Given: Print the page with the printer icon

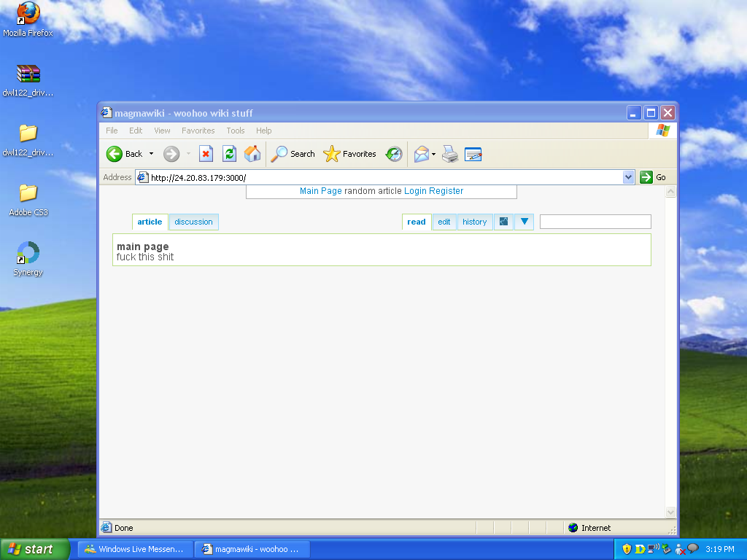Looking at the screenshot, I should 449,154.
